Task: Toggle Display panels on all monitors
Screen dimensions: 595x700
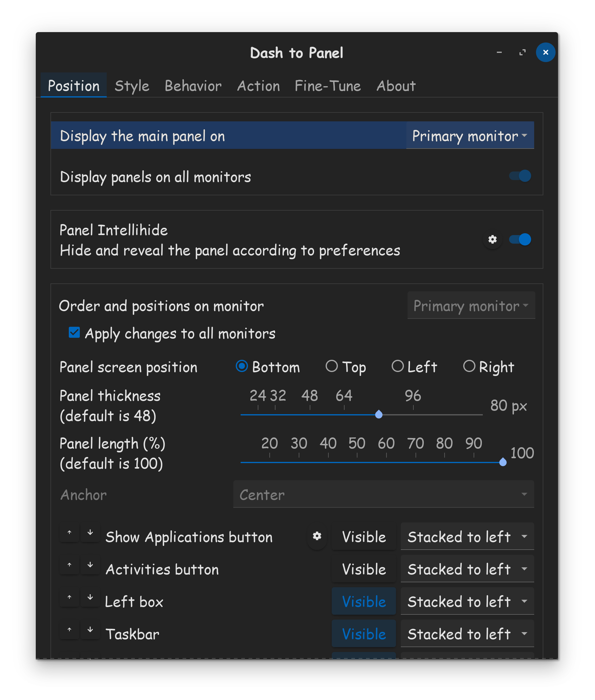Action: point(520,176)
